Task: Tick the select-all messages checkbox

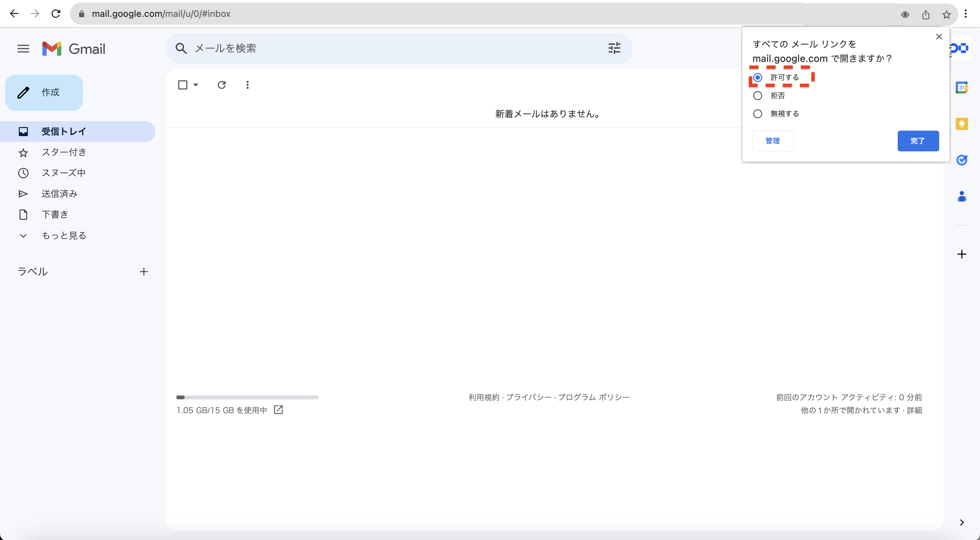Action: [x=182, y=85]
